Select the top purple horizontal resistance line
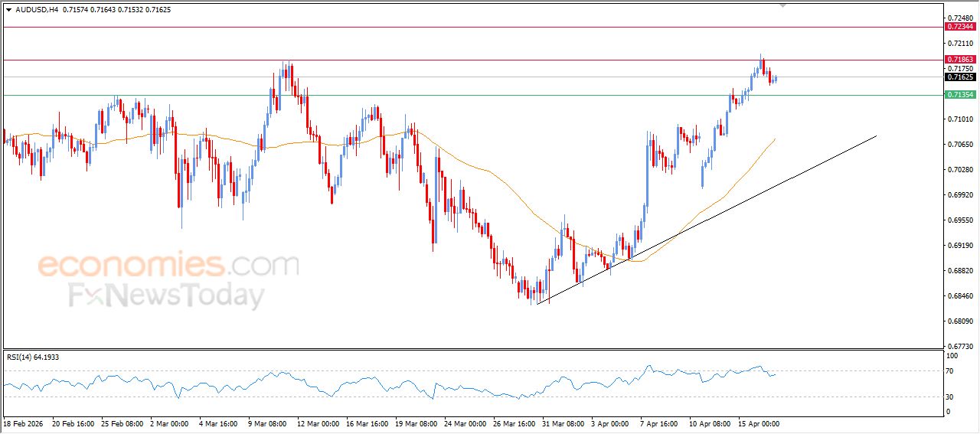 click(459, 28)
